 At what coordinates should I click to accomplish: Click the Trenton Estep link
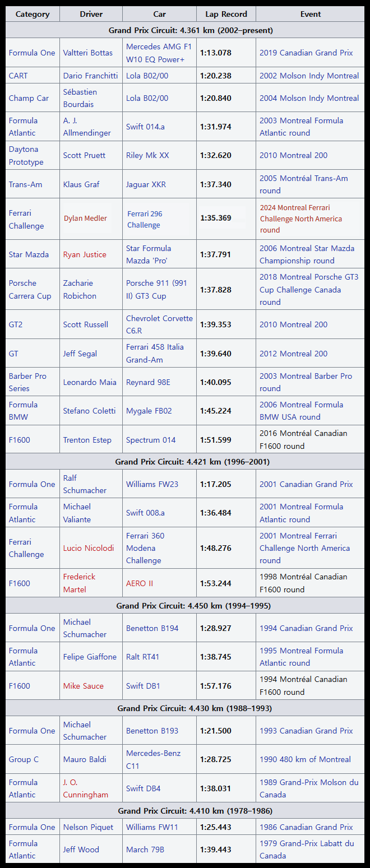click(87, 440)
